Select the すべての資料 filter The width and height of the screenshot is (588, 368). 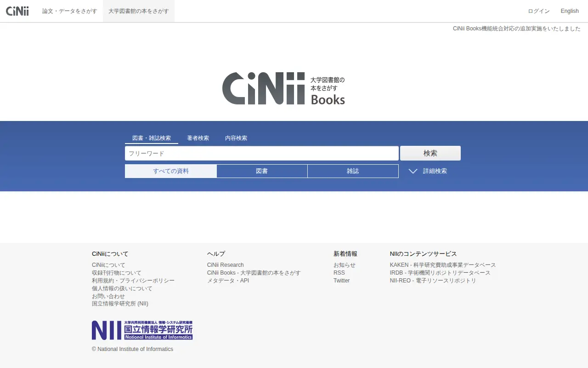[171, 171]
